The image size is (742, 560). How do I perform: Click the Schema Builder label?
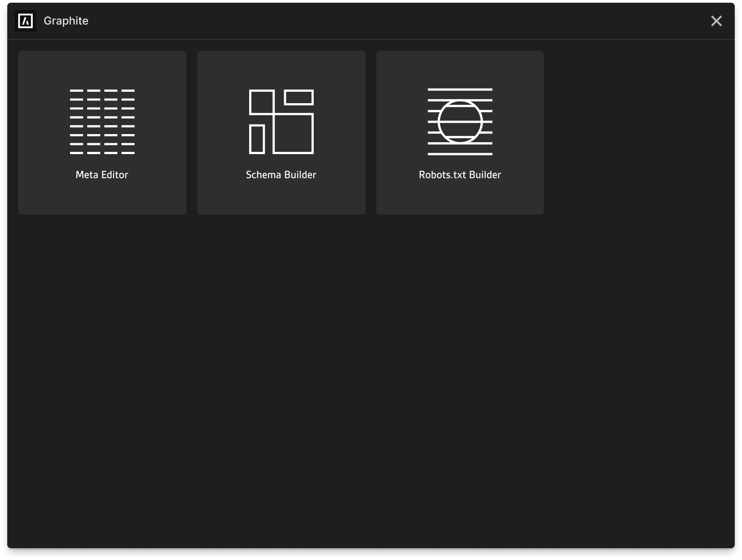point(281,175)
